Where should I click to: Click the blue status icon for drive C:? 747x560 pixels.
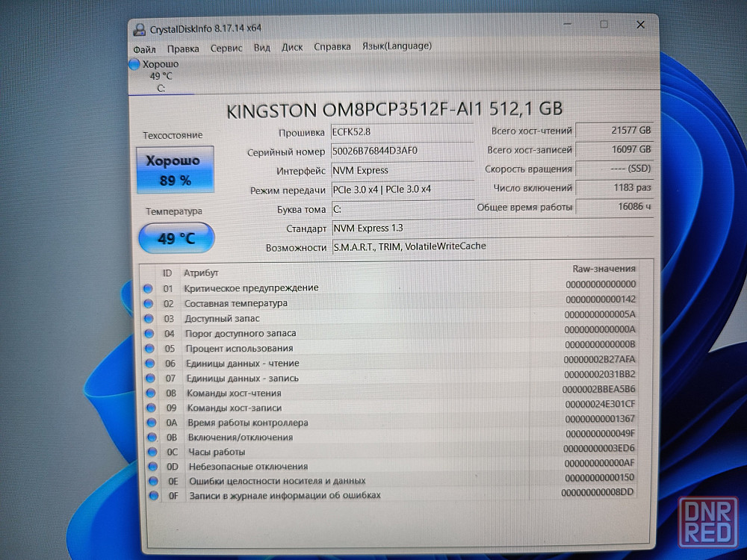(134, 65)
